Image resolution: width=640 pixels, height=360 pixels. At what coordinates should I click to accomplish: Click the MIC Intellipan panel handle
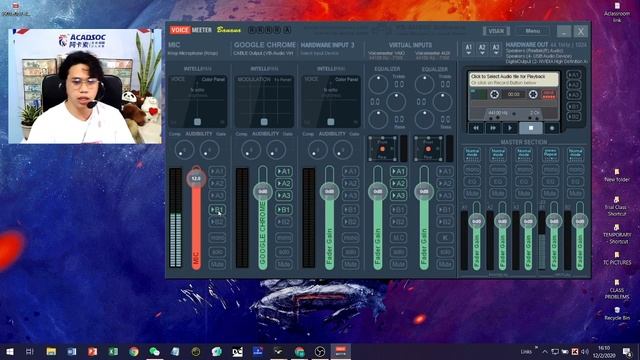[197, 122]
